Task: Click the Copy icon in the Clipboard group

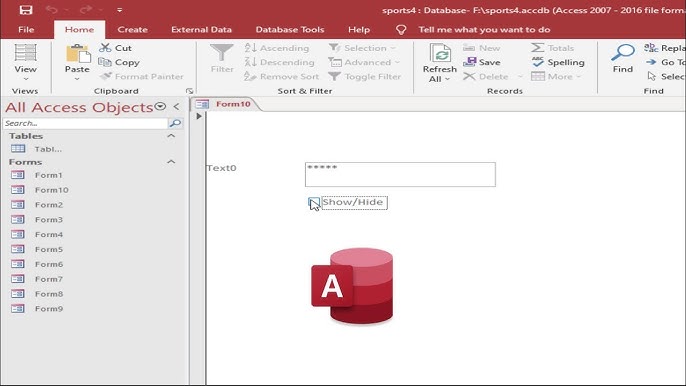Action: [x=105, y=62]
